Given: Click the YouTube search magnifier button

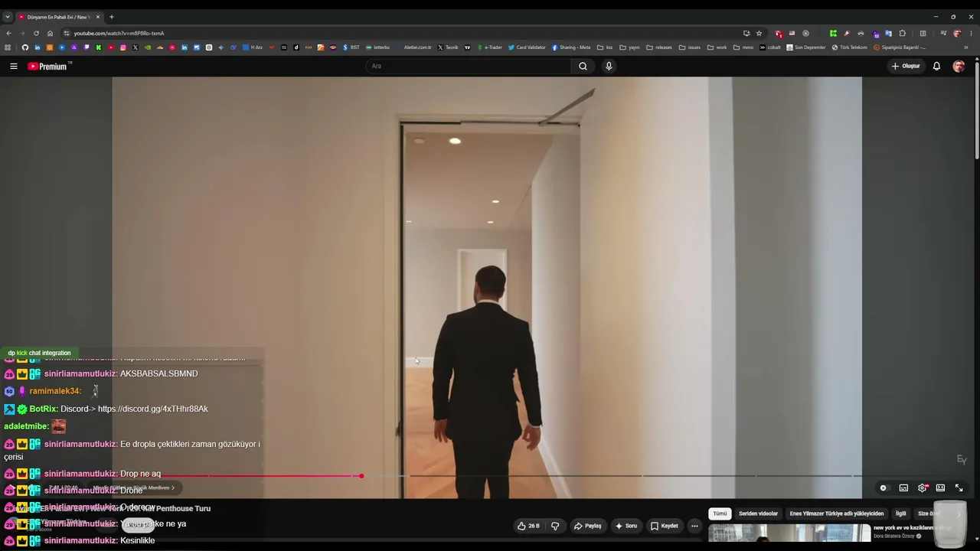Looking at the screenshot, I should (x=583, y=67).
